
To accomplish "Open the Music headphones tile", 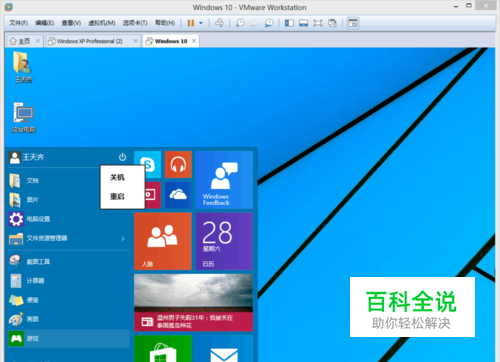I will pos(178,164).
